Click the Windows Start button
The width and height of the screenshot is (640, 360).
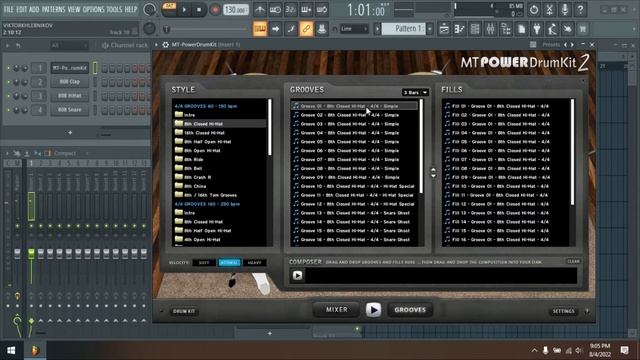(x=11, y=350)
